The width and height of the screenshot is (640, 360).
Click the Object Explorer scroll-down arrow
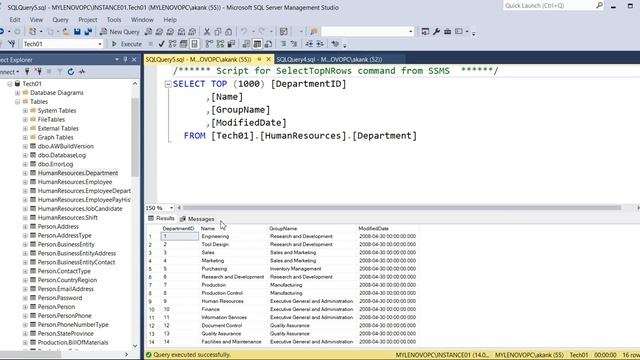pyautogui.click(x=135, y=346)
